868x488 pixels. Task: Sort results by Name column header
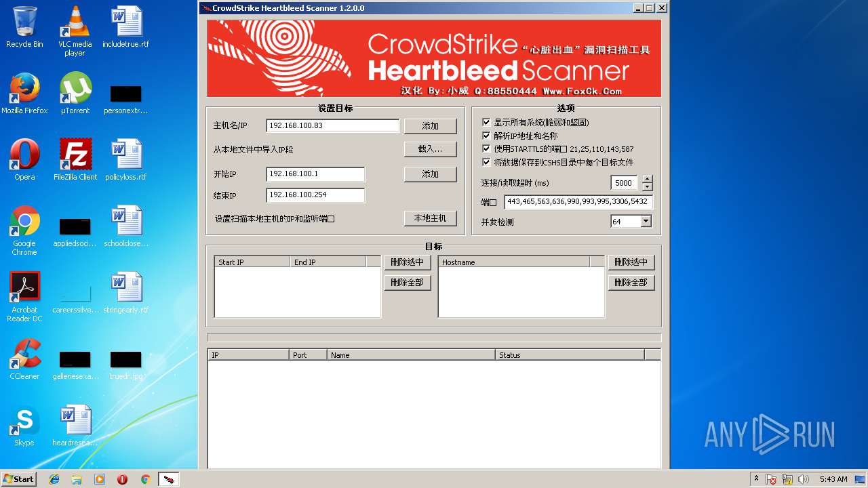click(x=411, y=355)
